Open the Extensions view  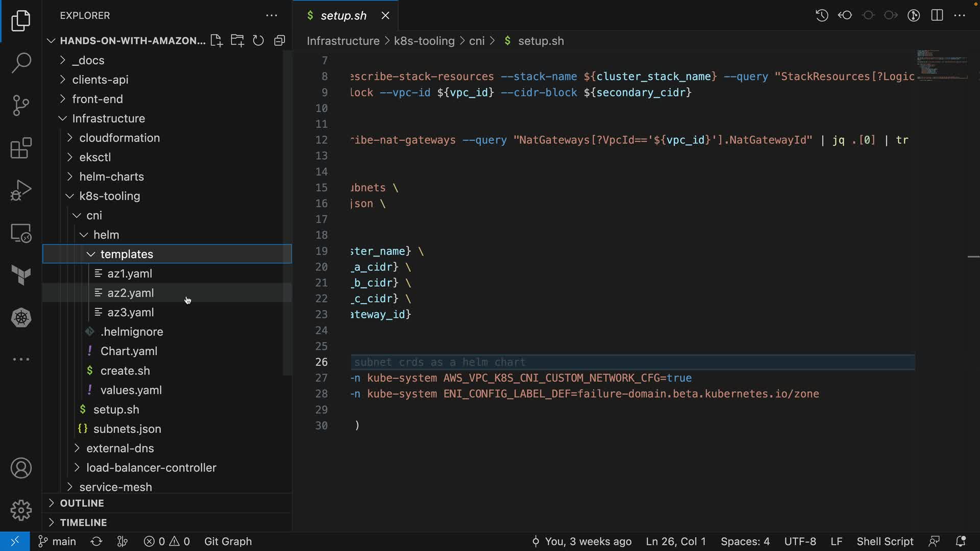click(21, 148)
